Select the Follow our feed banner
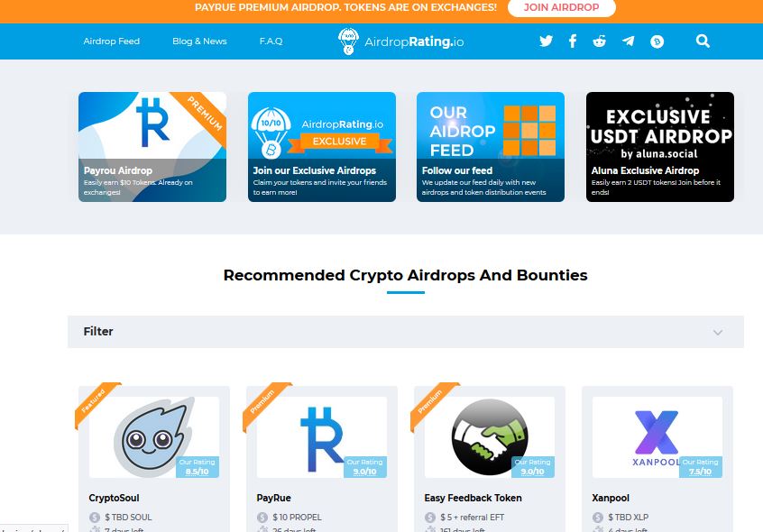The height and width of the screenshot is (532, 763). [x=491, y=147]
